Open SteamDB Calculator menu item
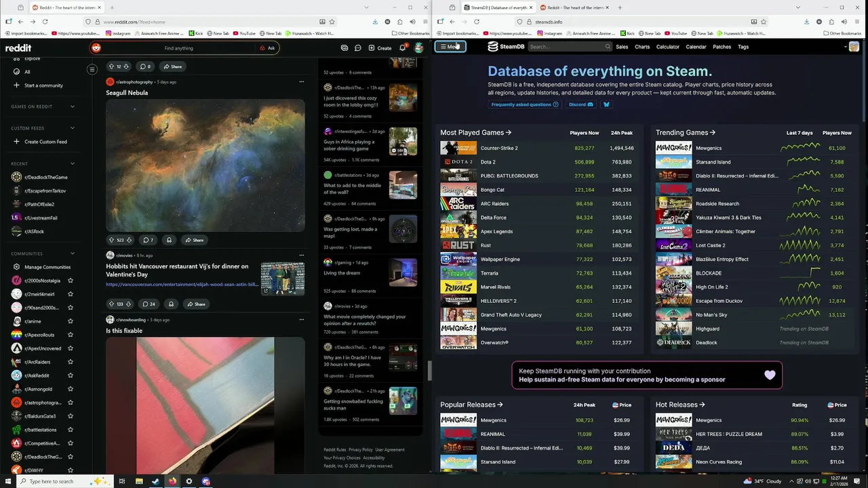Screen dimensions: 868x488 [668, 47]
